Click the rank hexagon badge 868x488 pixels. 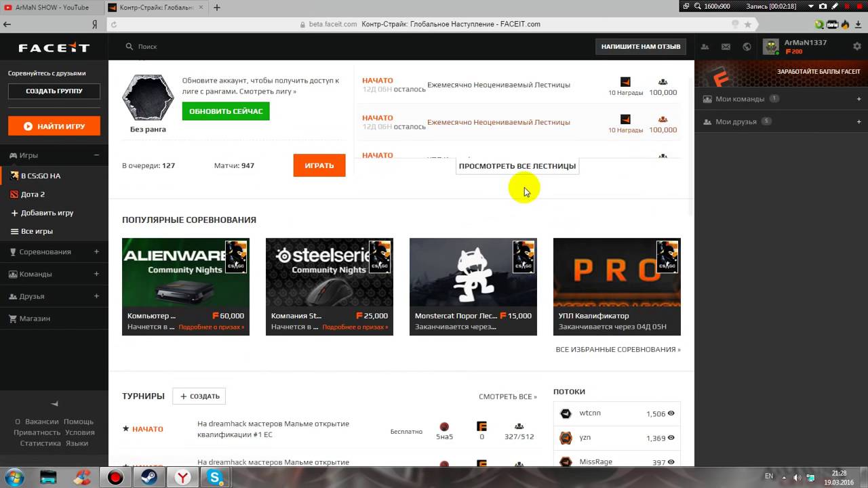[x=148, y=98]
